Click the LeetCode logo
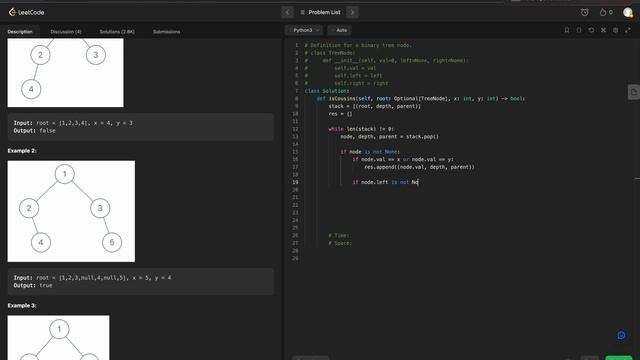The height and width of the screenshot is (360, 640). (26, 12)
